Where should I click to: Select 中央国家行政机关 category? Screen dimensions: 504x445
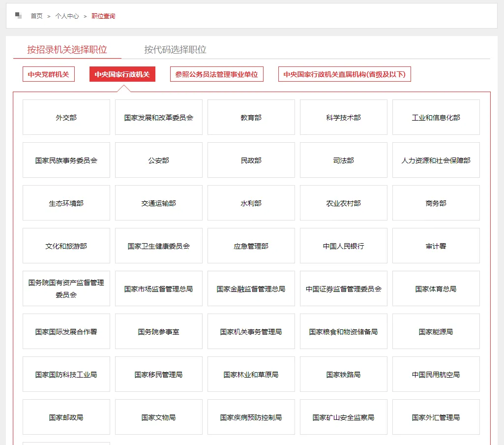(x=122, y=74)
